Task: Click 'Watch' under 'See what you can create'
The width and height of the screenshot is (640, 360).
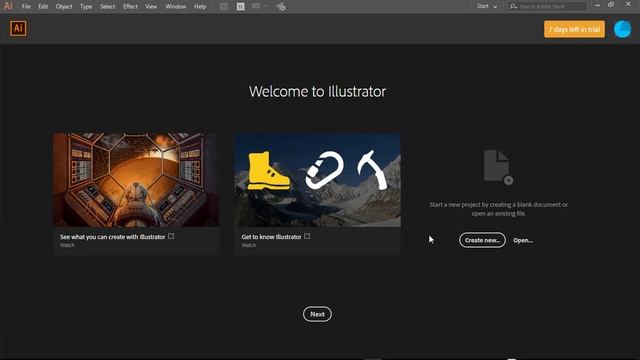Action: [x=67, y=245]
